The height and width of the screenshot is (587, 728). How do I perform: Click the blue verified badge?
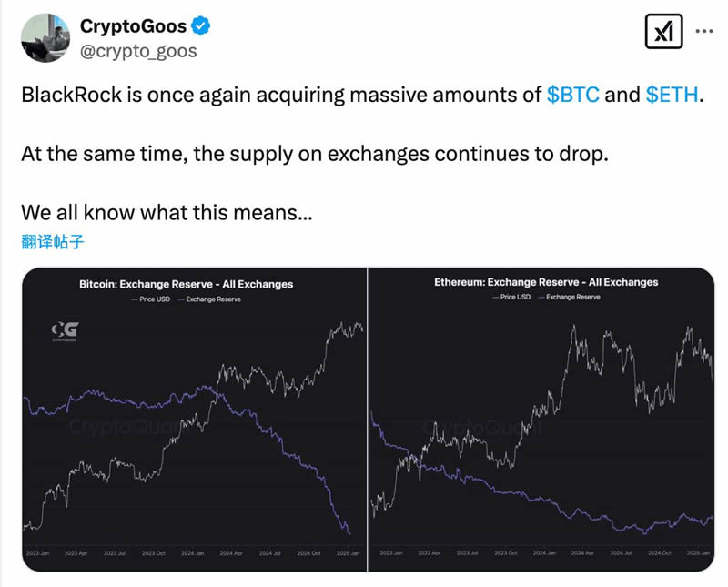pos(200,26)
